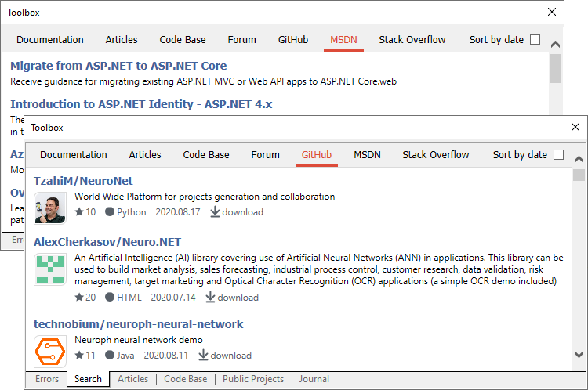Click Neuroph neural network demo description
Viewport: 588px width, 390px height.
point(139,340)
